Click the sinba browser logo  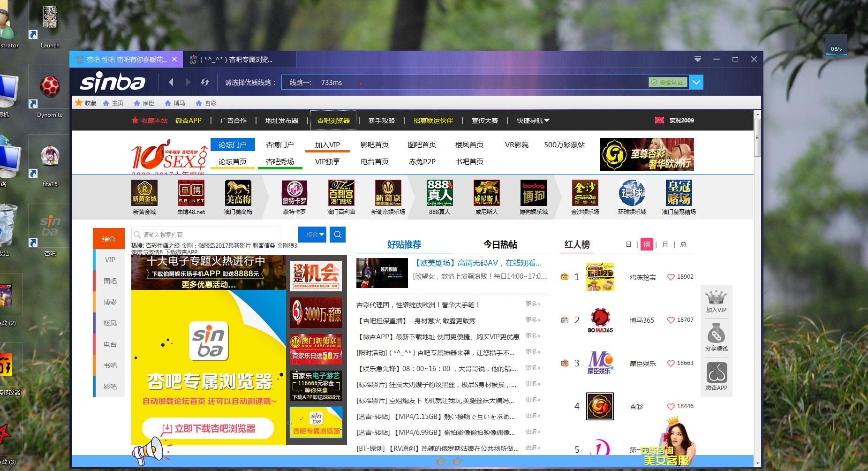(113, 82)
